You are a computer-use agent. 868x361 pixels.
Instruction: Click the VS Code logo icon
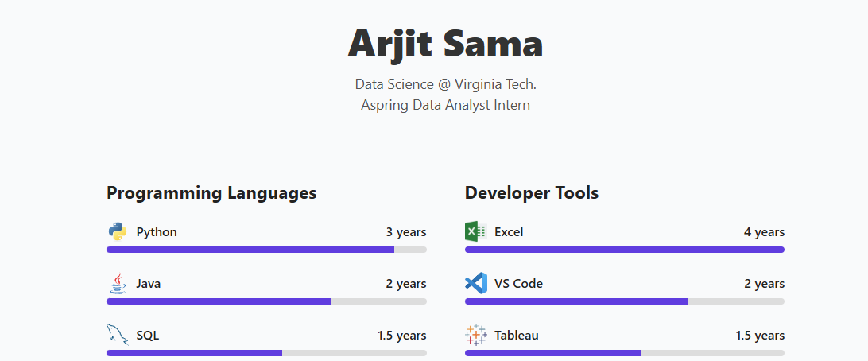pyautogui.click(x=476, y=284)
